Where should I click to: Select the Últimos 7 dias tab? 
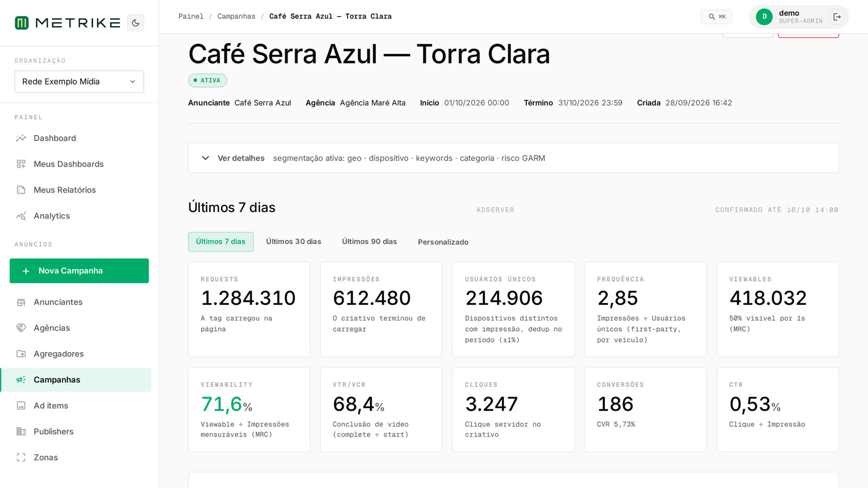(x=221, y=242)
